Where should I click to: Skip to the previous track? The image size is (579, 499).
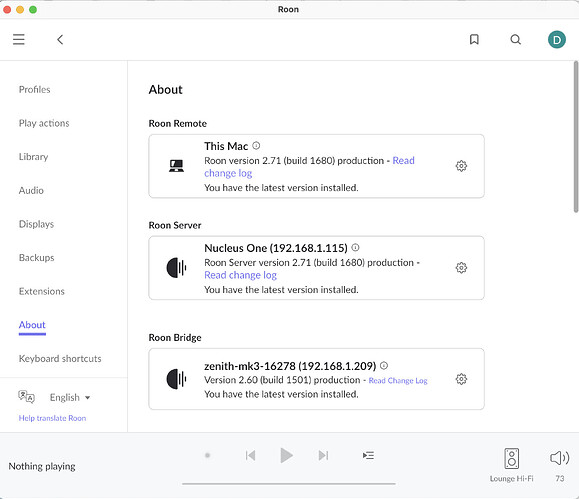pos(250,455)
